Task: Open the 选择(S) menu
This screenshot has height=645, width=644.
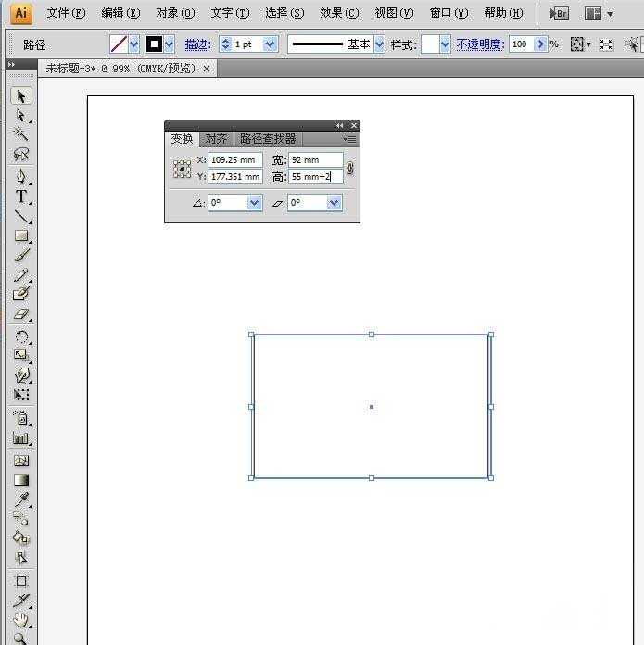Action: (285, 13)
